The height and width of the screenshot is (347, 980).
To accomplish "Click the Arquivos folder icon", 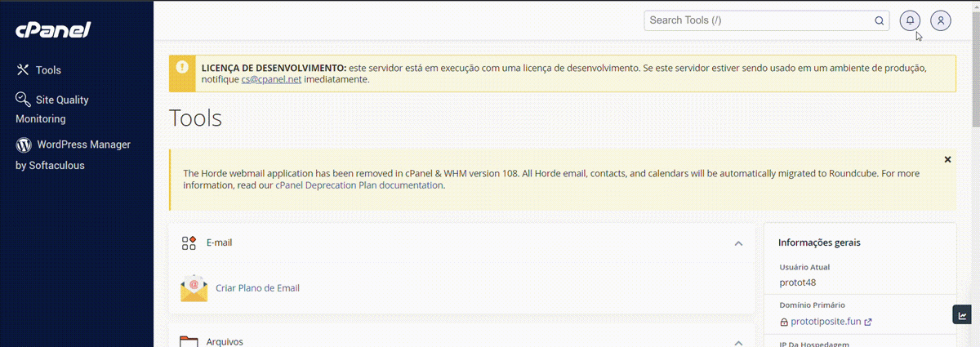I will (x=189, y=341).
